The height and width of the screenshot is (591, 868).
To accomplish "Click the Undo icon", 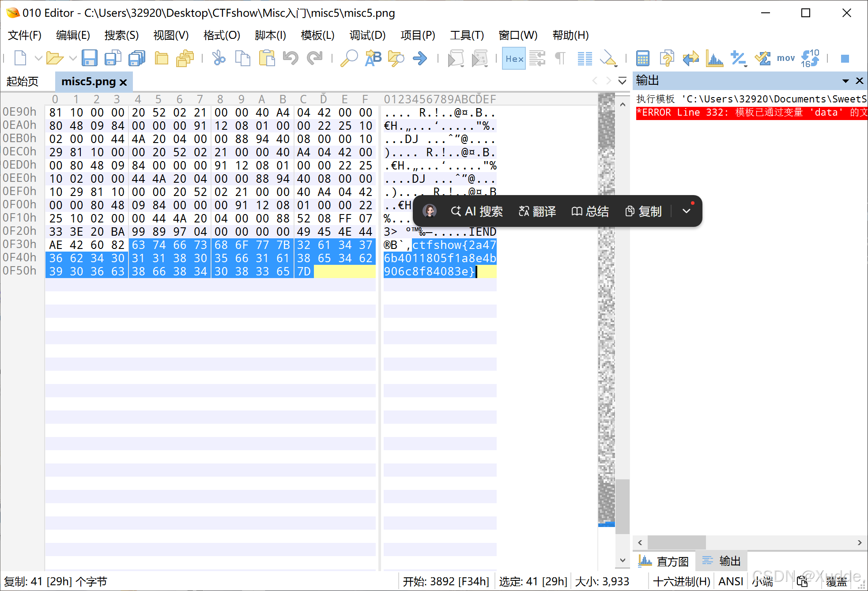I will tap(290, 58).
